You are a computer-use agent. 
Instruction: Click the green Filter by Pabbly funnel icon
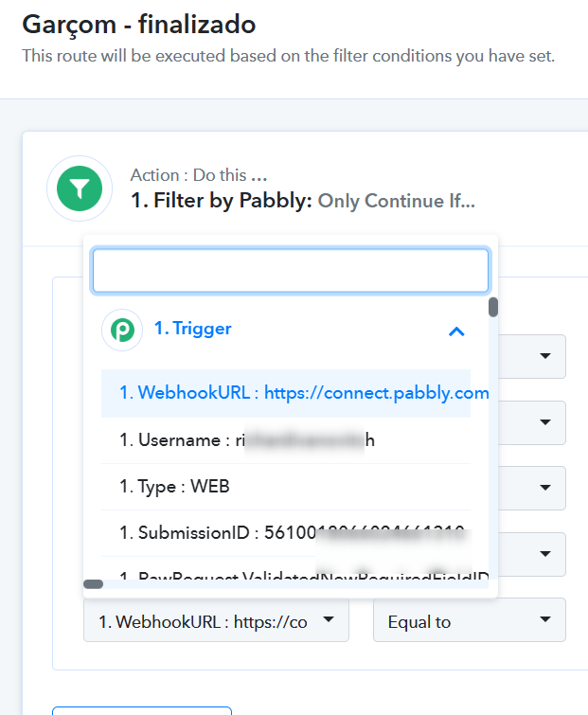pyautogui.click(x=80, y=188)
